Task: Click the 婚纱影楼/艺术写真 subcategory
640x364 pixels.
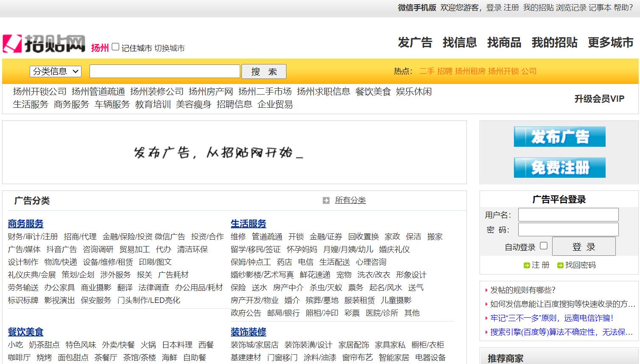Action: 262,275
